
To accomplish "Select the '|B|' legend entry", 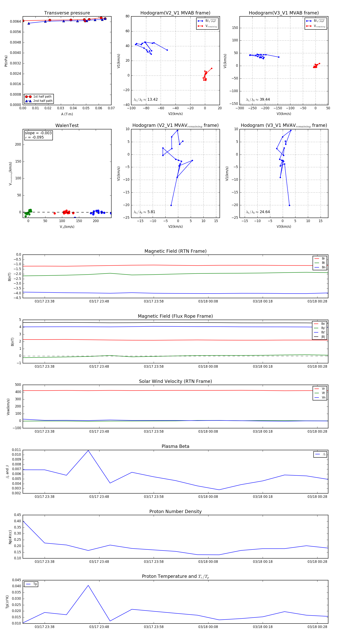I will click(x=320, y=337).
